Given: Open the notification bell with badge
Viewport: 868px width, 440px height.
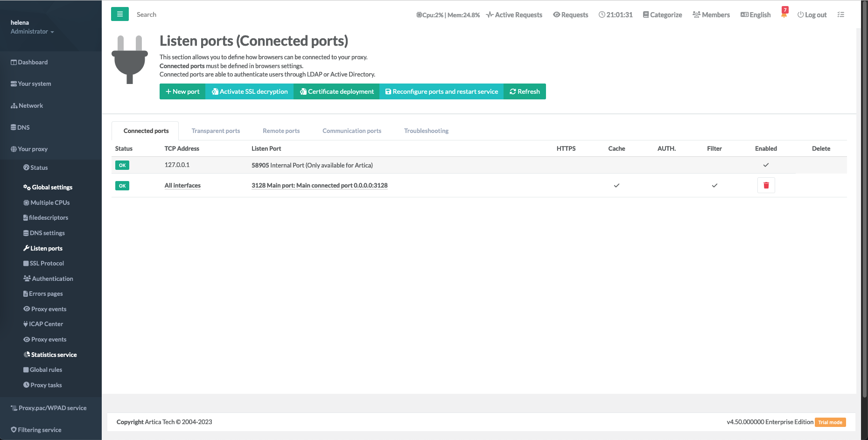Looking at the screenshot, I should click(784, 14).
